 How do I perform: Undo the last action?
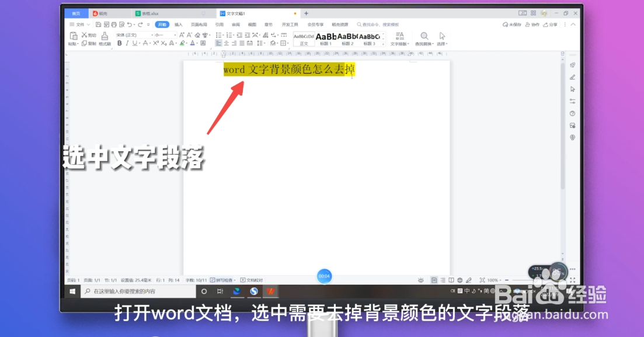coord(130,25)
